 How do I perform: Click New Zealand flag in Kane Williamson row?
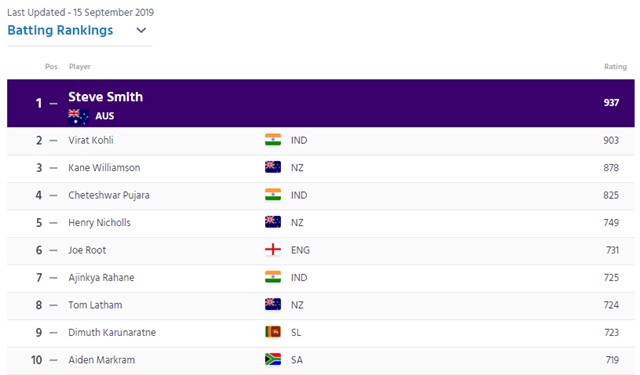[x=273, y=167]
